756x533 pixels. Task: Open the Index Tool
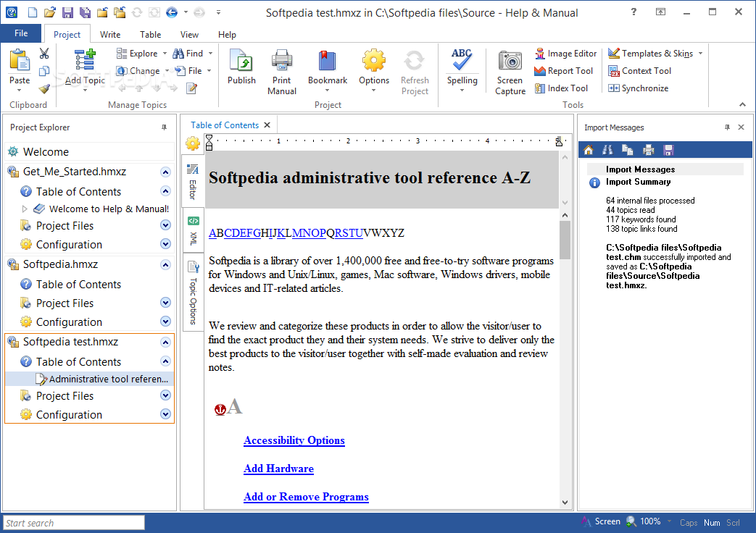coord(561,88)
